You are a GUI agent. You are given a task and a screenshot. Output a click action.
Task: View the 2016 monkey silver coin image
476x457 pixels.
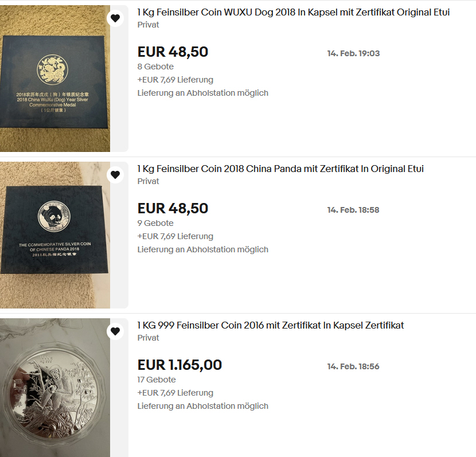55,388
